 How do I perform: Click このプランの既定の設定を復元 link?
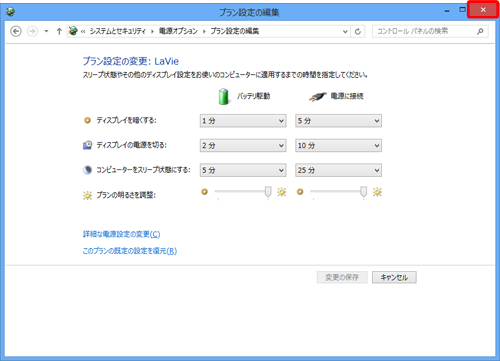click(130, 251)
